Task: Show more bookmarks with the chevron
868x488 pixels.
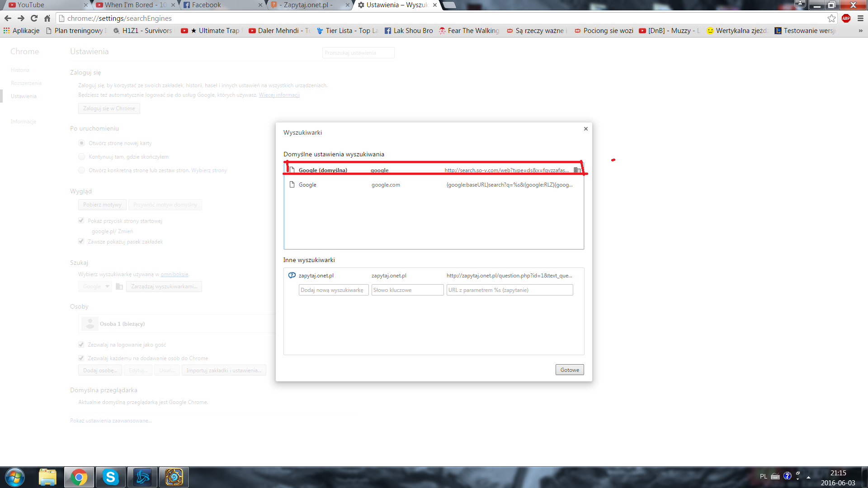Action: (860, 31)
